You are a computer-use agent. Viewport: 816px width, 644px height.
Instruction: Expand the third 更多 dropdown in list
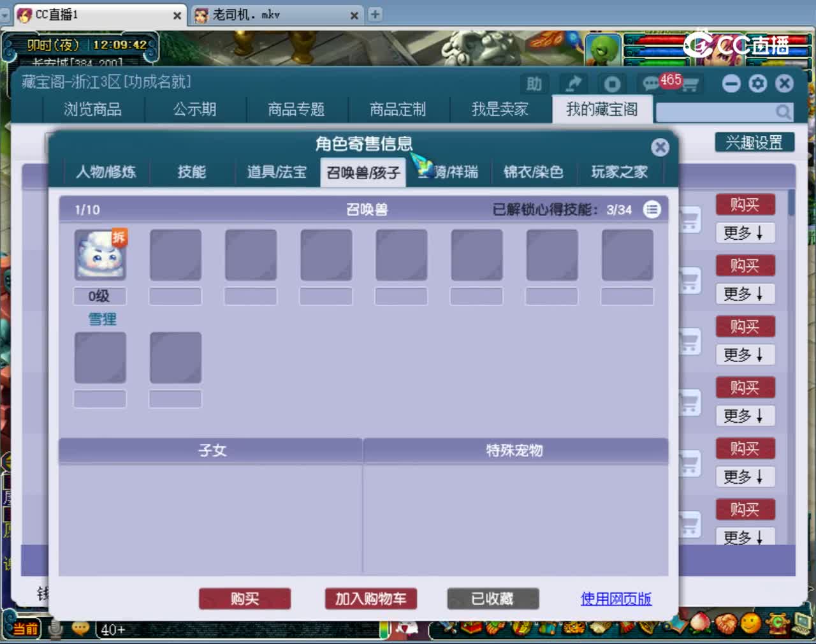[745, 355]
